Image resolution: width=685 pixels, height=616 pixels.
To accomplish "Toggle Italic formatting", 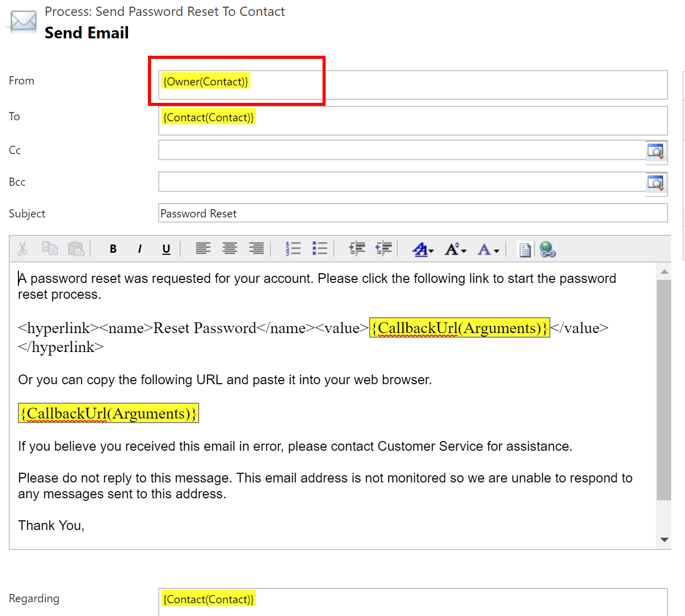I will [140, 249].
